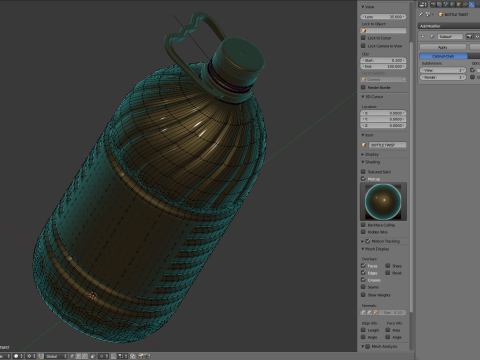This screenshot has height=360, width=480.
Task: Enable Edge Info Length checkbox
Action: [x=363, y=330]
